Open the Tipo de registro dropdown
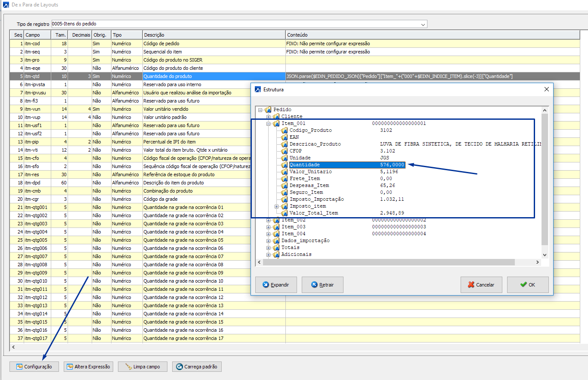Image resolution: width=588 pixels, height=380 pixels. pos(424,24)
